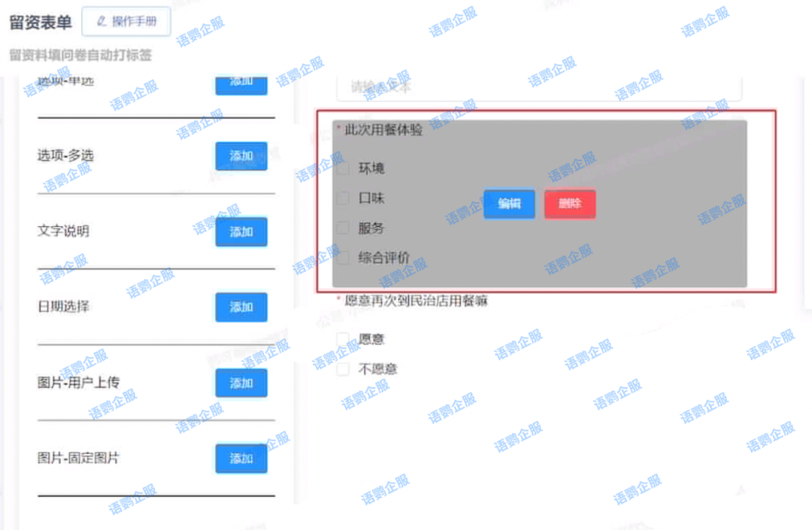This screenshot has width=812, height=530.
Task: Tick the 不愿意 option
Action: tap(342, 369)
